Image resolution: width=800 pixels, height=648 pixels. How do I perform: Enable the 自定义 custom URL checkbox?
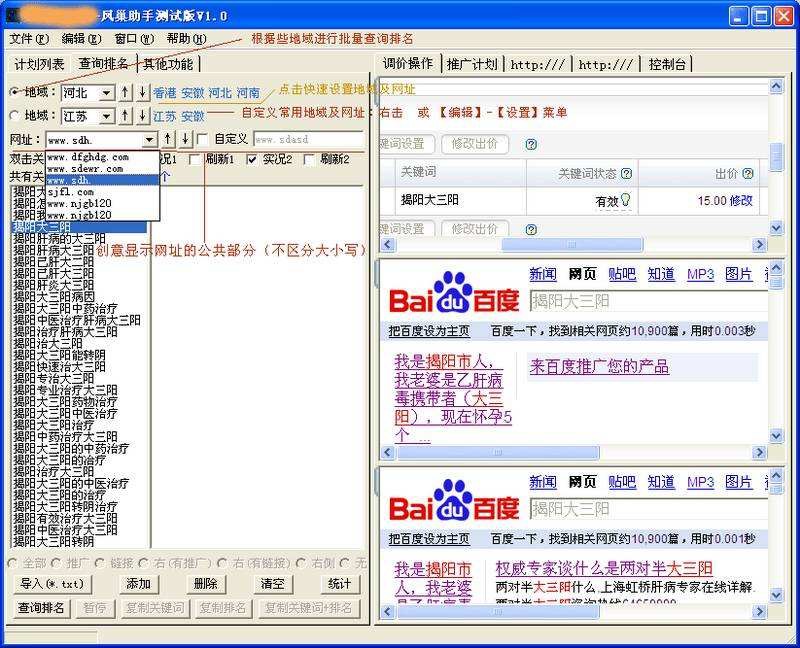click(203, 139)
